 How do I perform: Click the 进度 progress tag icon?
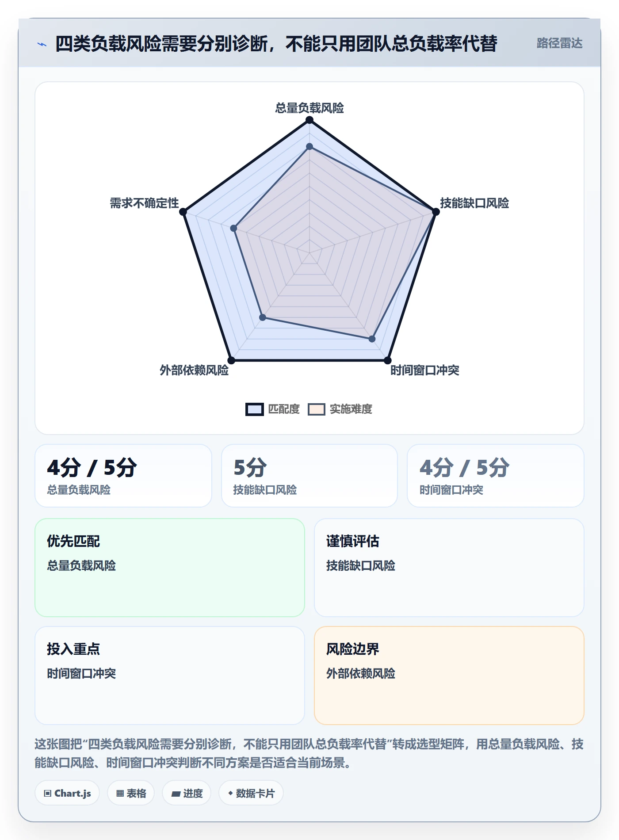click(176, 794)
